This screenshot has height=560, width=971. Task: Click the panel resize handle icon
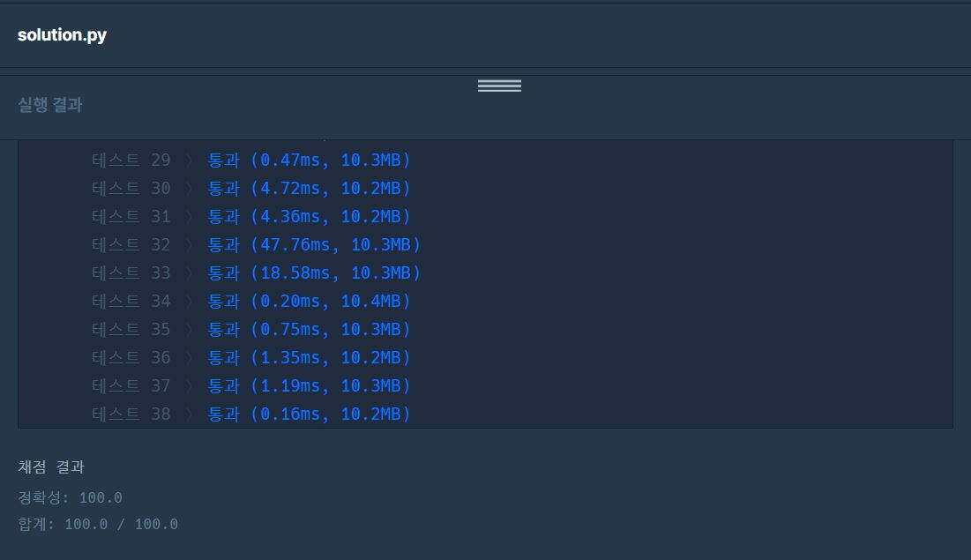click(x=499, y=86)
